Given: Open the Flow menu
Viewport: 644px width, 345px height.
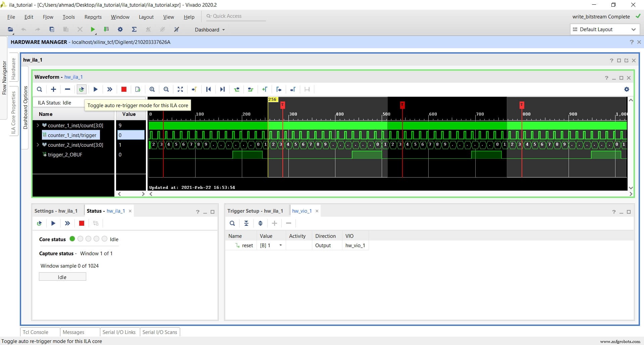Looking at the screenshot, I should [x=48, y=17].
